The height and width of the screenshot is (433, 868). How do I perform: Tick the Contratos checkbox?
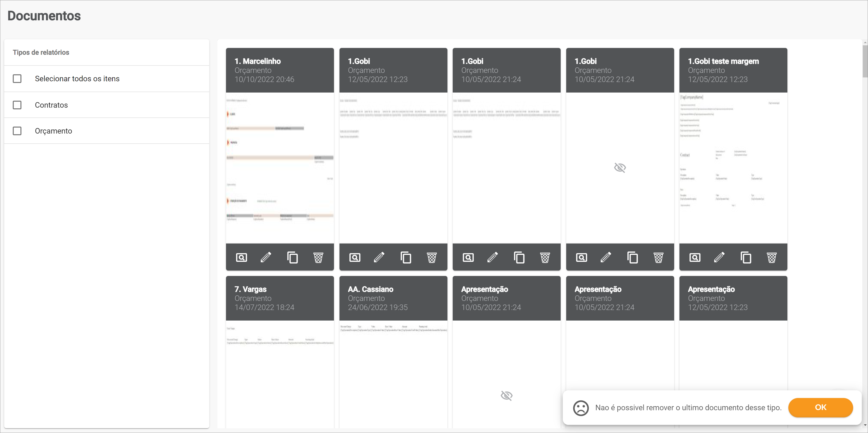click(x=17, y=105)
